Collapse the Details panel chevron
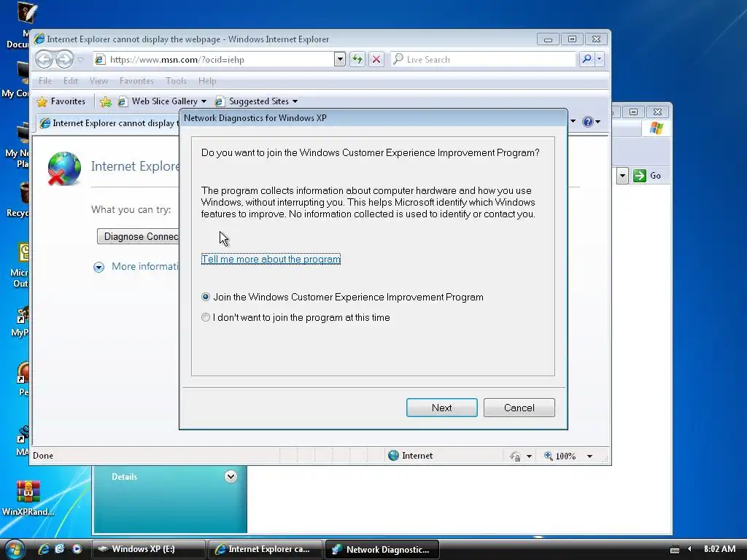The height and width of the screenshot is (560, 747). coord(231,476)
